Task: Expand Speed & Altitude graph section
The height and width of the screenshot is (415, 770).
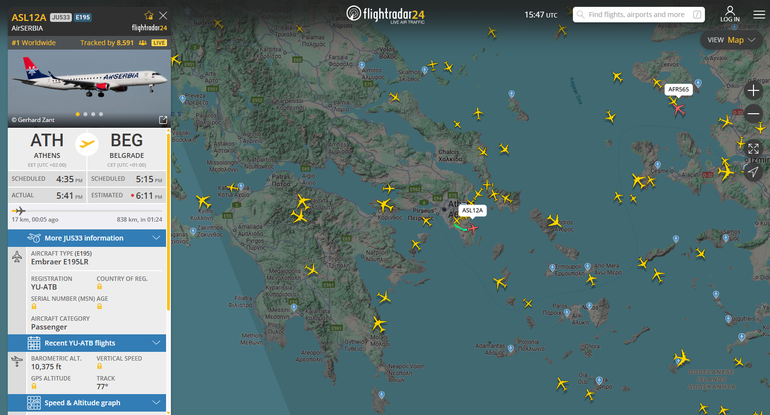Action: click(87, 403)
